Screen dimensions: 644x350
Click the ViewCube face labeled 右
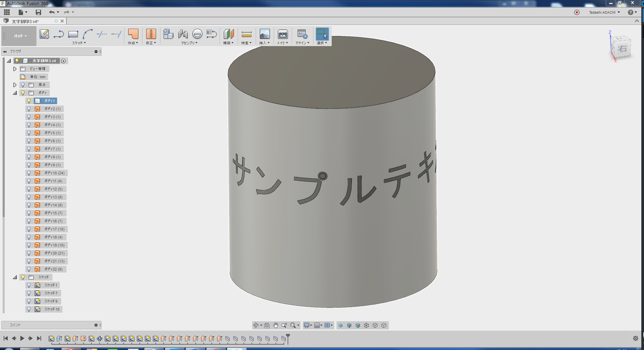(622, 49)
